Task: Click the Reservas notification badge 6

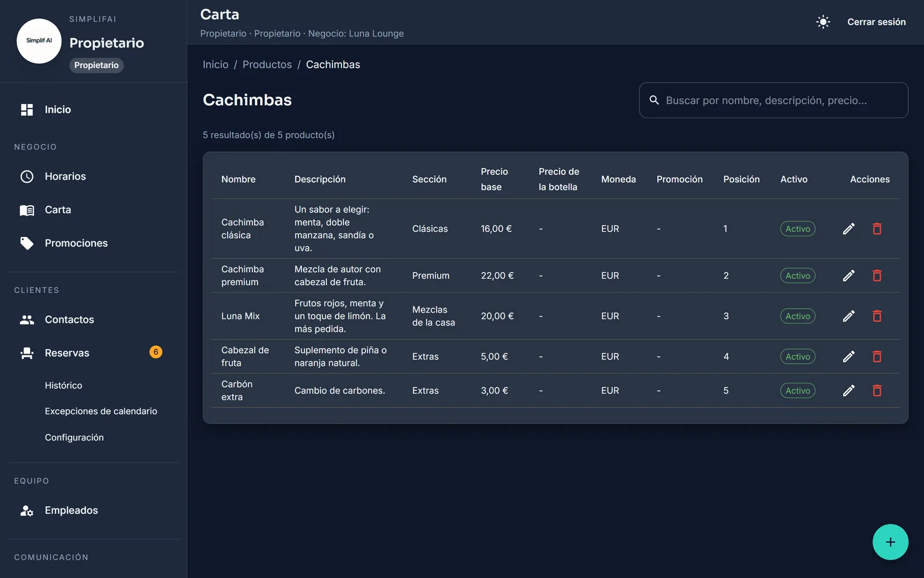Action: click(156, 352)
